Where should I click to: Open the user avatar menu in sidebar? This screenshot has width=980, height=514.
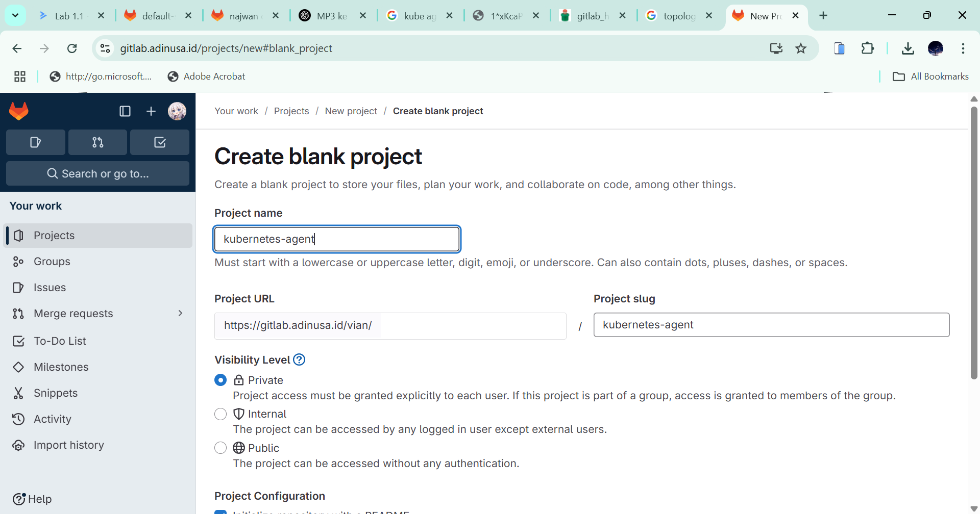pyautogui.click(x=177, y=111)
